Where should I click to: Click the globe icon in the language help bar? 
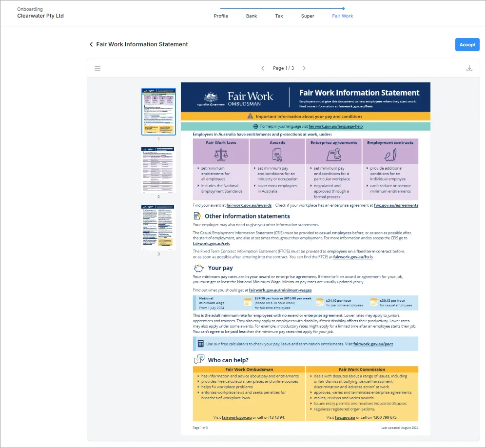tap(255, 126)
